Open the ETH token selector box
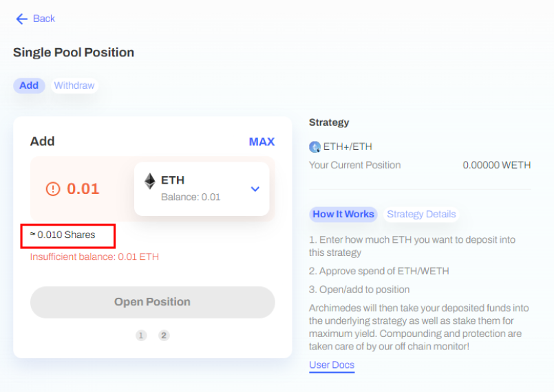The height and width of the screenshot is (392, 554). tap(202, 189)
